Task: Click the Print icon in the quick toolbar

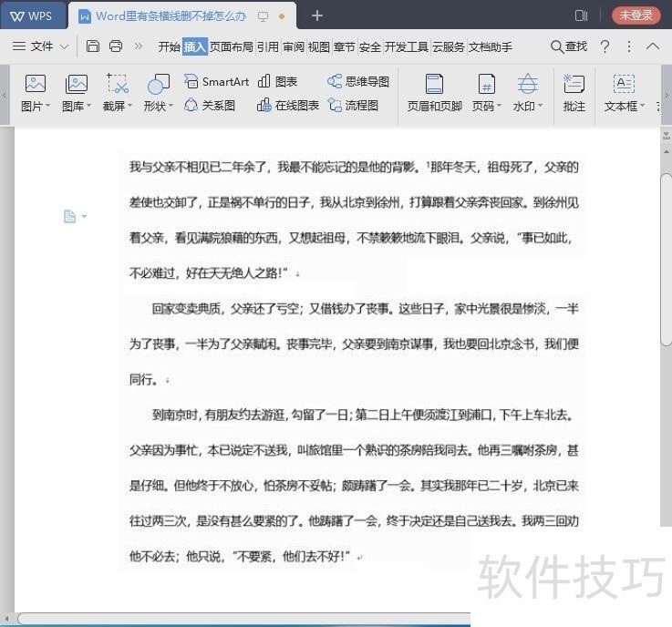Action: click(116, 46)
